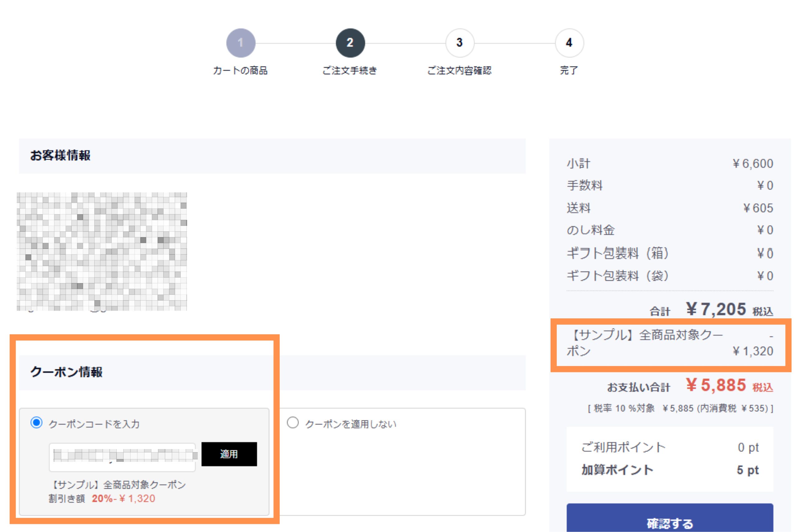Click the blurred customer information block
The width and height of the screenshot is (799, 532).
click(x=102, y=251)
